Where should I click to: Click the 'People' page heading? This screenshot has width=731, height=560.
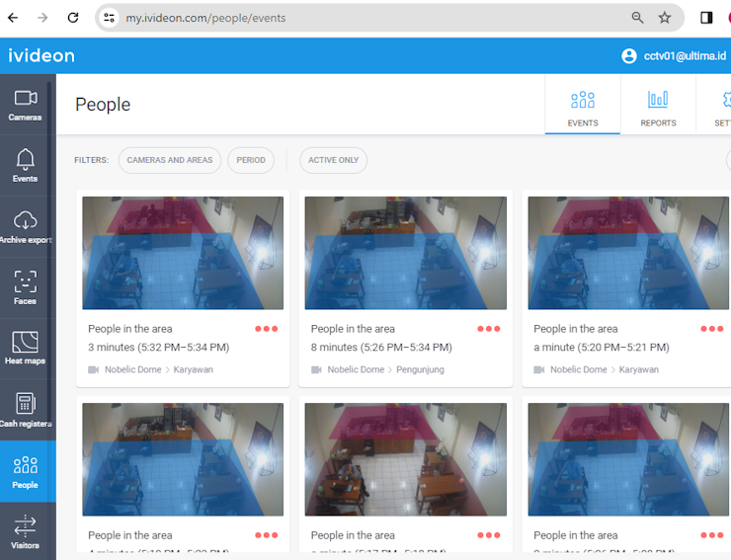(103, 105)
